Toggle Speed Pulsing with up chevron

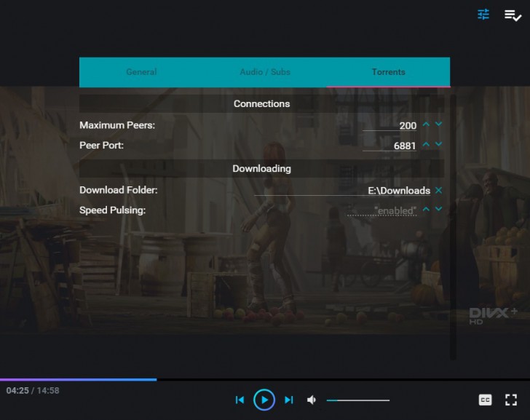[x=426, y=209]
